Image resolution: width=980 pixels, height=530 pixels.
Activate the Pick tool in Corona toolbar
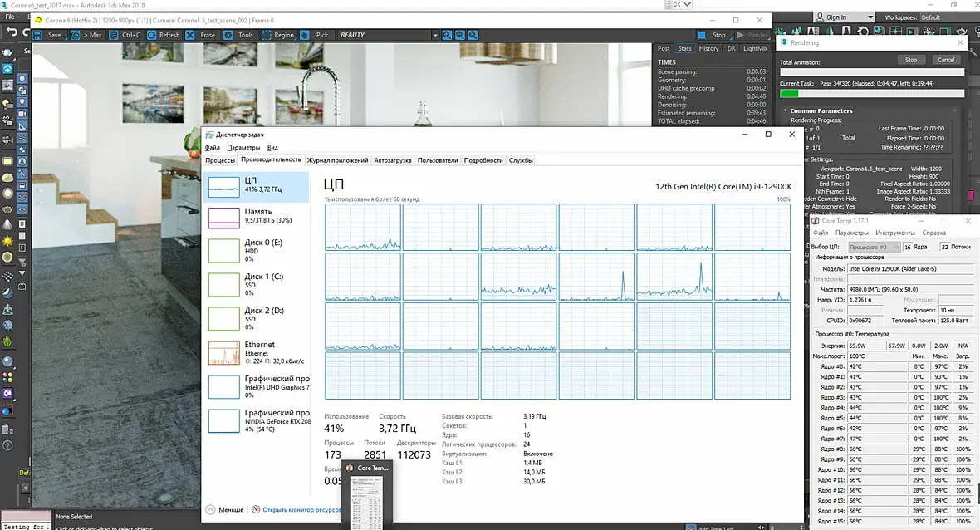315,35
